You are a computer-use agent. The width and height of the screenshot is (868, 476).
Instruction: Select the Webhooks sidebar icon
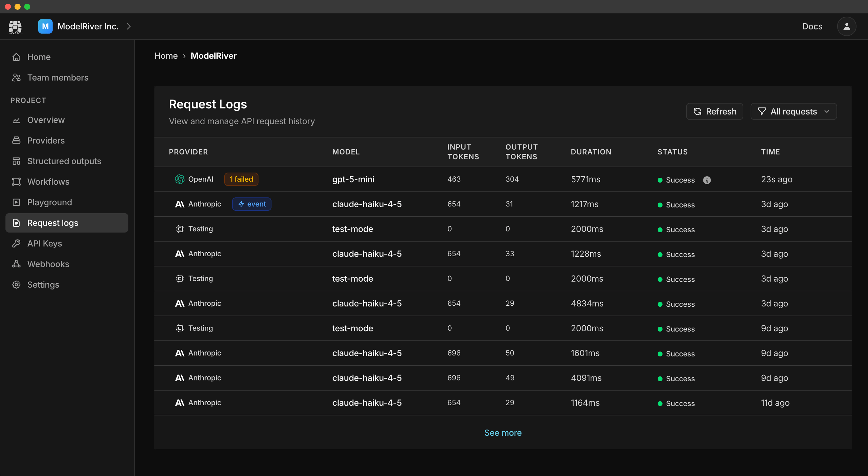16,264
